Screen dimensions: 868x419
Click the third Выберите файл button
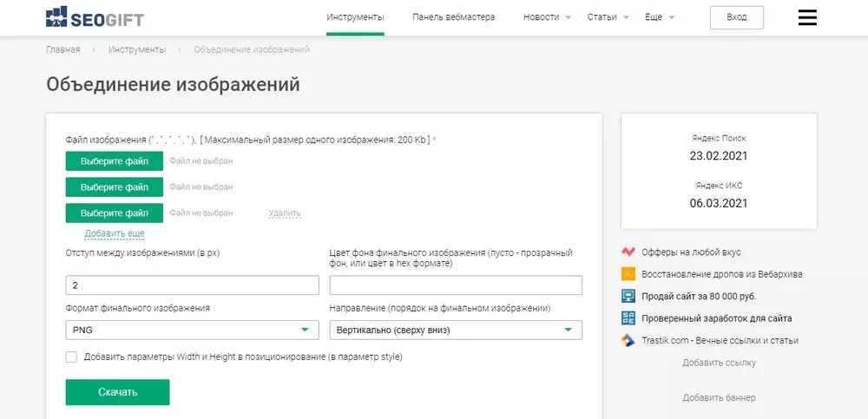coord(114,213)
